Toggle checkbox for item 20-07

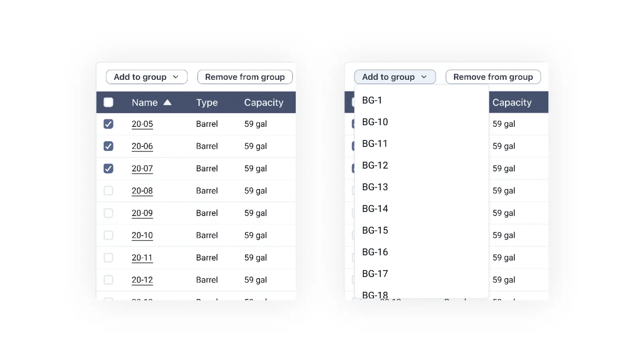pyautogui.click(x=108, y=168)
